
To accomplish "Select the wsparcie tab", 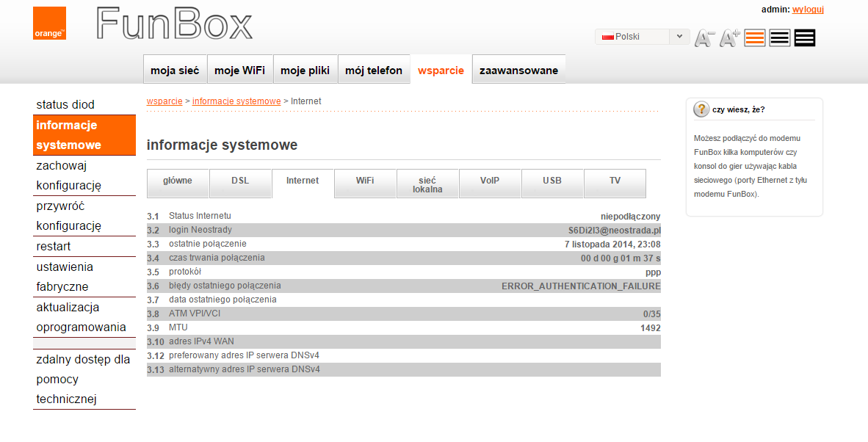I will coord(441,70).
